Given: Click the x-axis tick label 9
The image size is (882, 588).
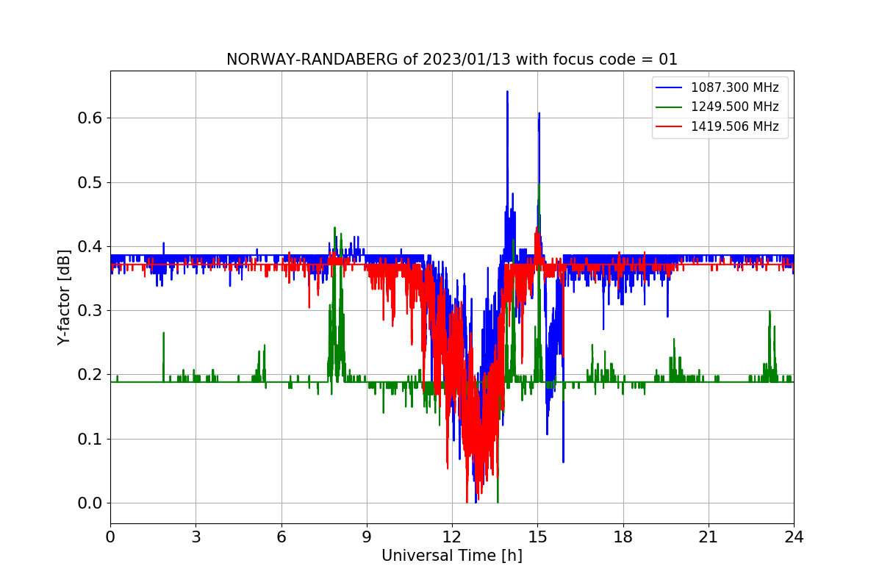Looking at the screenshot, I should [366, 537].
